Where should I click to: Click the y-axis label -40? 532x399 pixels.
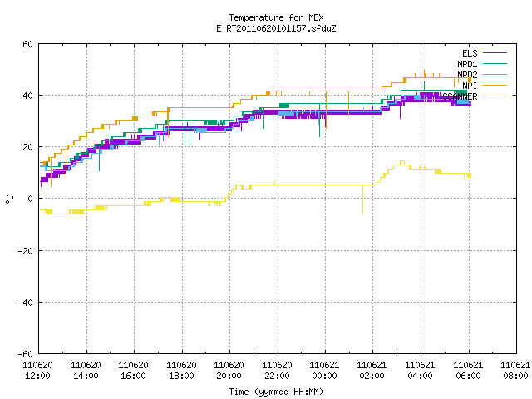pos(26,303)
